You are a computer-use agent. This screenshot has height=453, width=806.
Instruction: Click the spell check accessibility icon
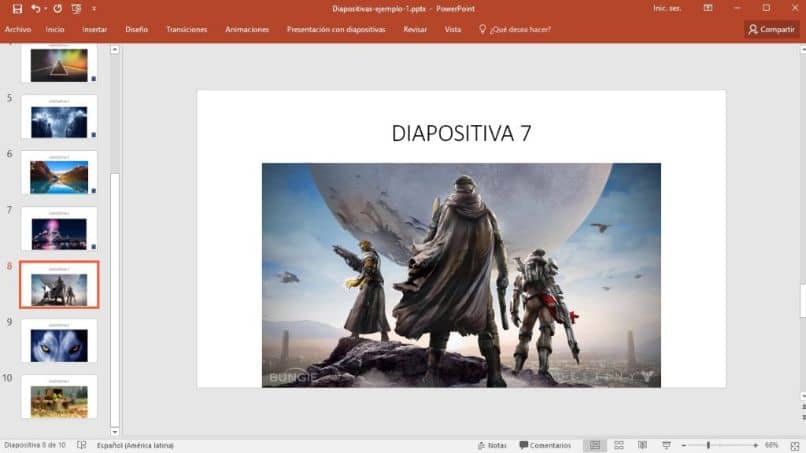[82, 445]
